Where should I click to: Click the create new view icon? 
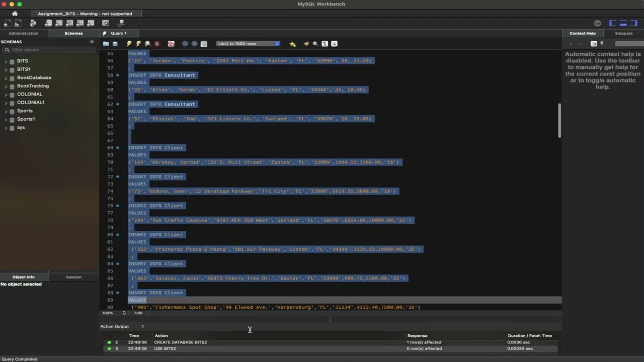tap(69, 23)
